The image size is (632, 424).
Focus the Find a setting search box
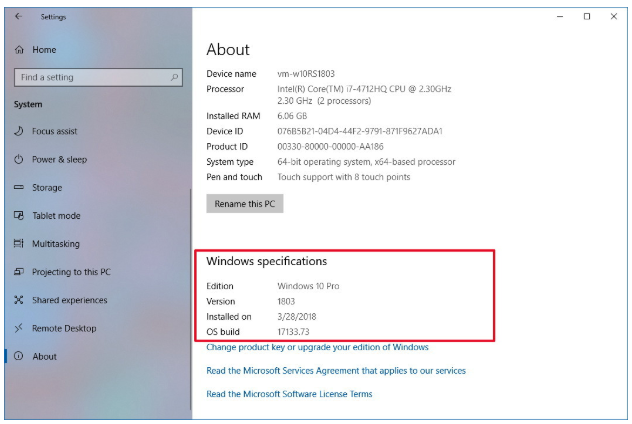(98, 77)
